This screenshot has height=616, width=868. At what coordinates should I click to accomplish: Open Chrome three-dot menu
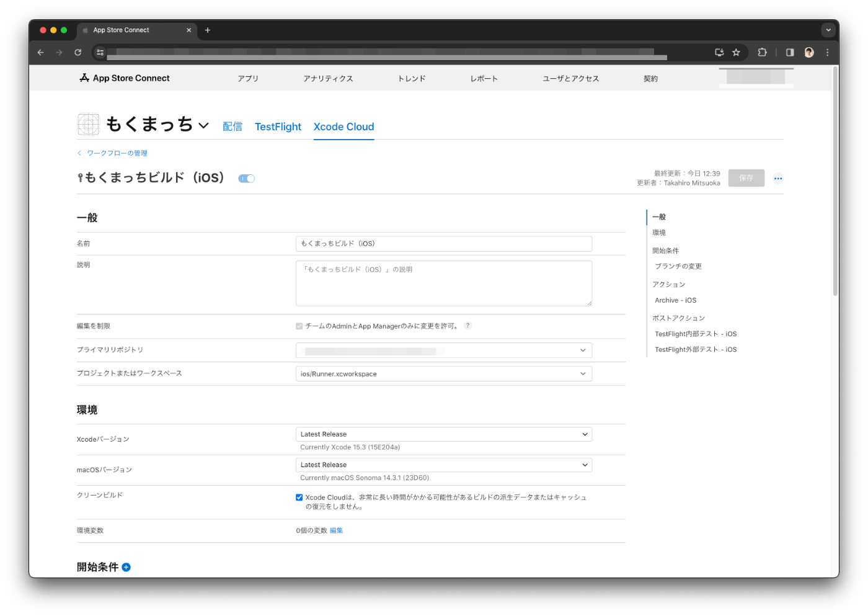[828, 53]
